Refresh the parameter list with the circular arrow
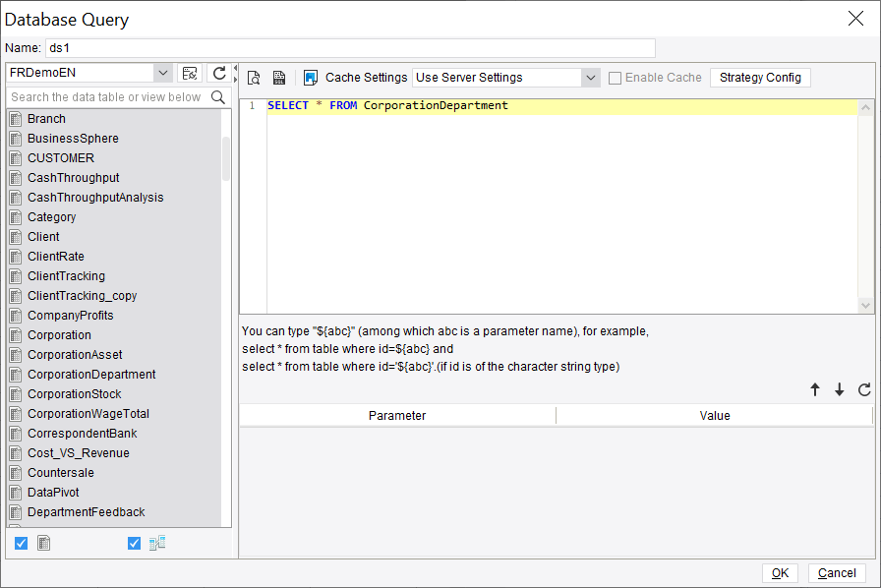881x588 pixels. tap(863, 389)
